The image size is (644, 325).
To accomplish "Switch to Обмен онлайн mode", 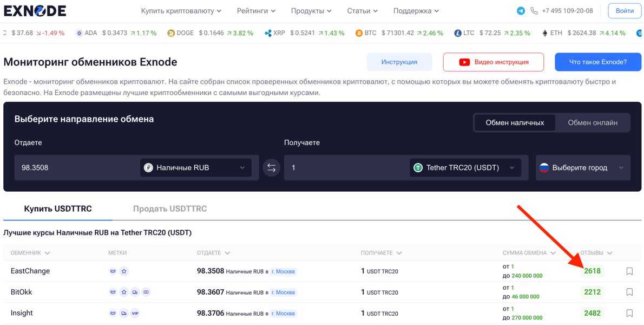I will [592, 122].
